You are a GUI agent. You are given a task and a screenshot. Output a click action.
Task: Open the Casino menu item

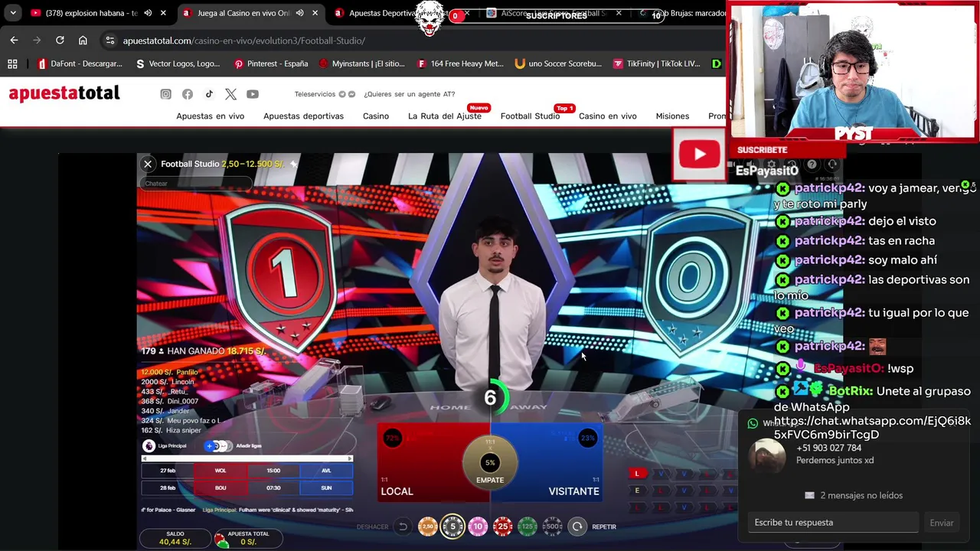coord(376,116)
